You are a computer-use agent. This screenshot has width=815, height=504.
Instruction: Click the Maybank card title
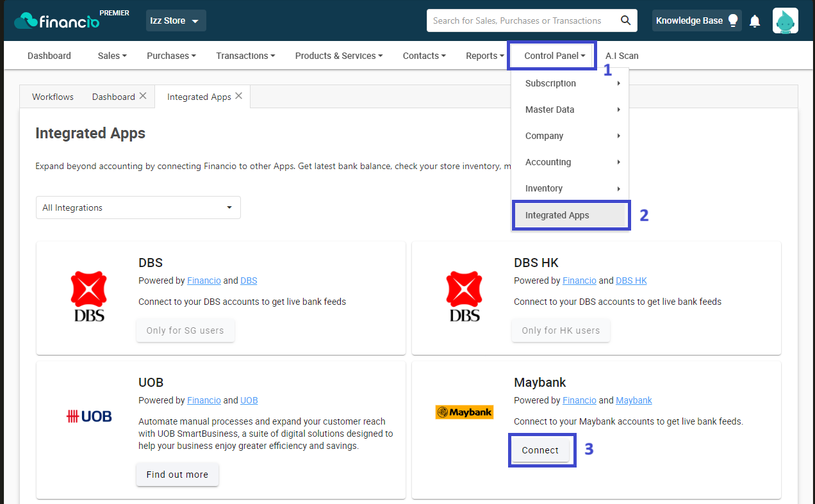[x=540, y=382]
